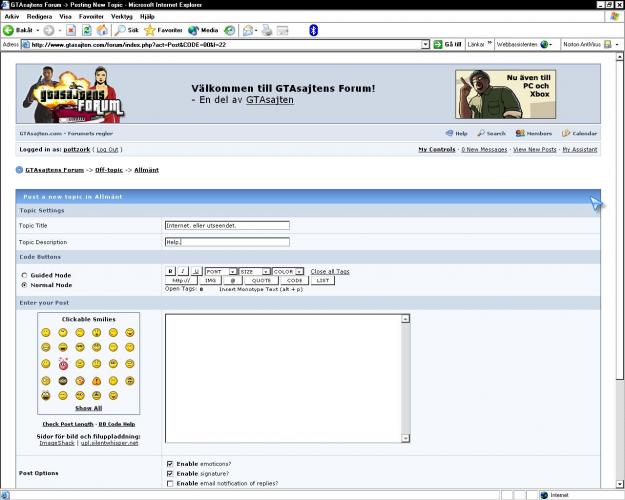Click the IE Home toolbar icon
The height and width of the screenshot is (500, 625).
[x=102, y=30]
